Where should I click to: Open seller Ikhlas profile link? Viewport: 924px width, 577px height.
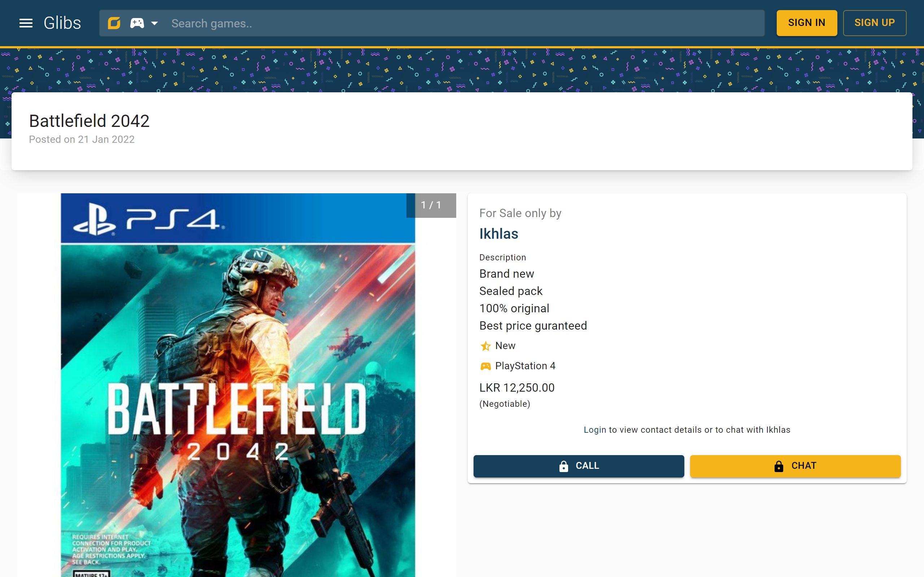coord(499,234)
